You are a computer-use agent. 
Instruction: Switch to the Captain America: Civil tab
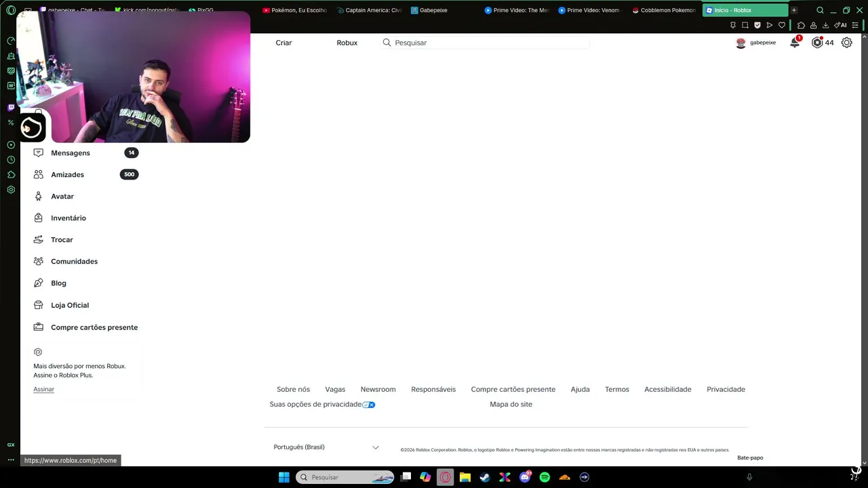369,10
